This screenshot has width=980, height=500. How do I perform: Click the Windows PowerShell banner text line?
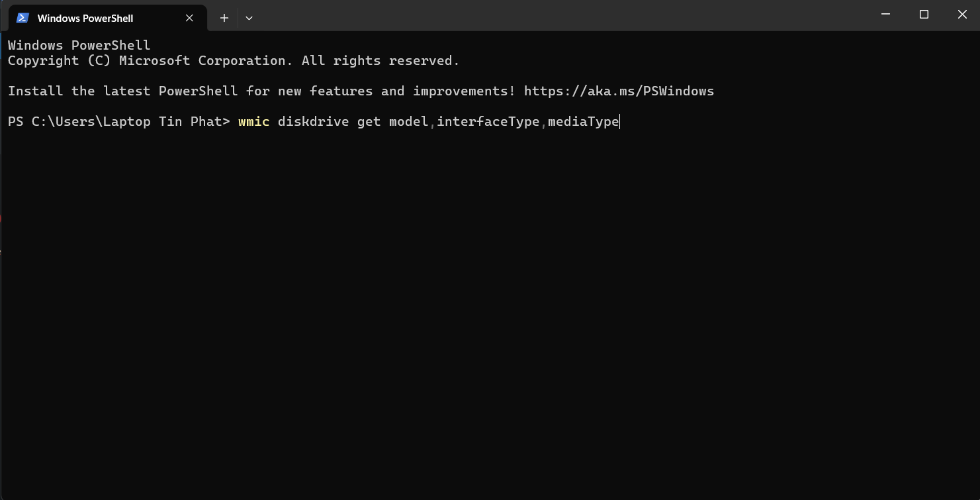pos(79,45)
